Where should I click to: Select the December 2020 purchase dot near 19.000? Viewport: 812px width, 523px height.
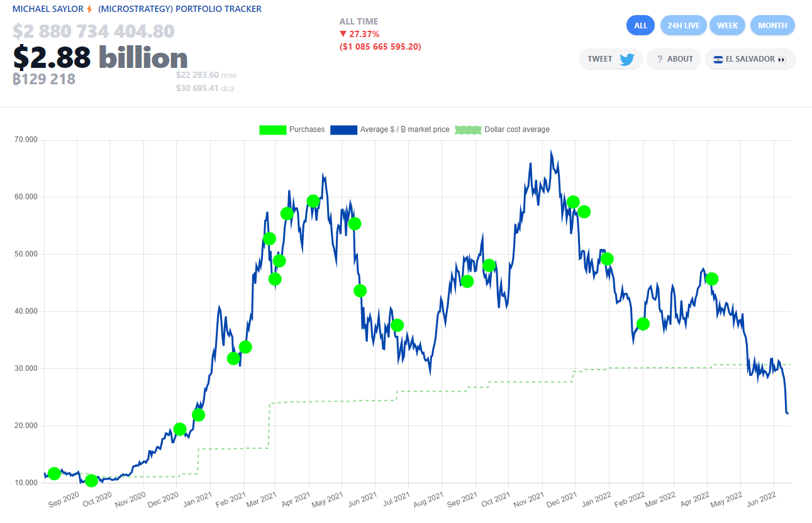(180, 429)
